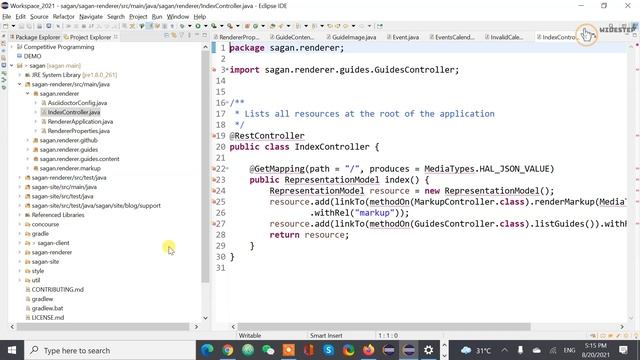Switch to the RendererProp... editor tab

236,37
